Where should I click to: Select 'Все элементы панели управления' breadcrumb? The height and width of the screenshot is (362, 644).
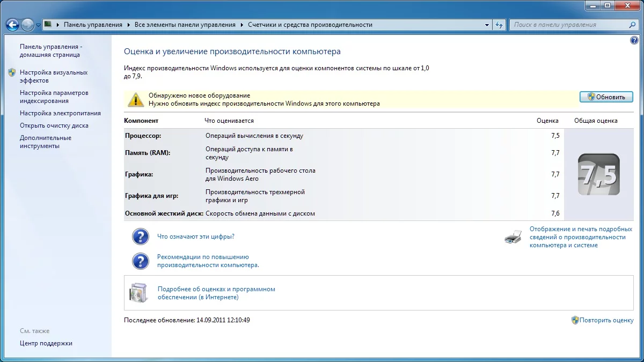[185, 25]
